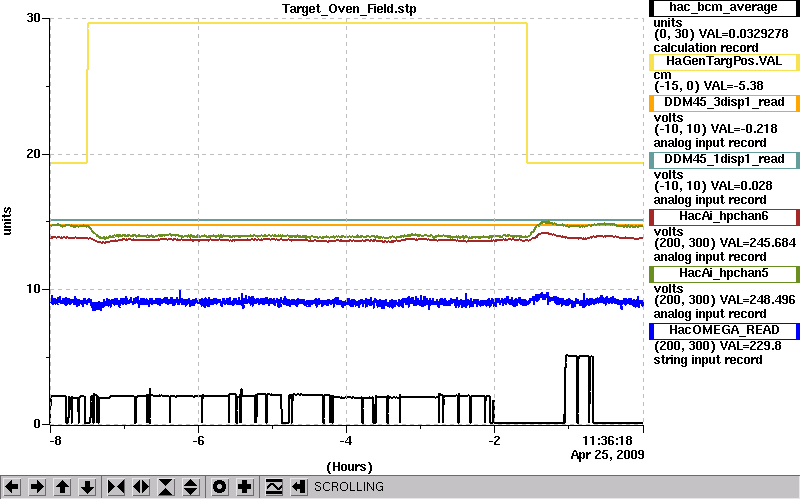The image size is (800, 499).
Task: Click the SCROLLING status label
Action: [348, 487]
